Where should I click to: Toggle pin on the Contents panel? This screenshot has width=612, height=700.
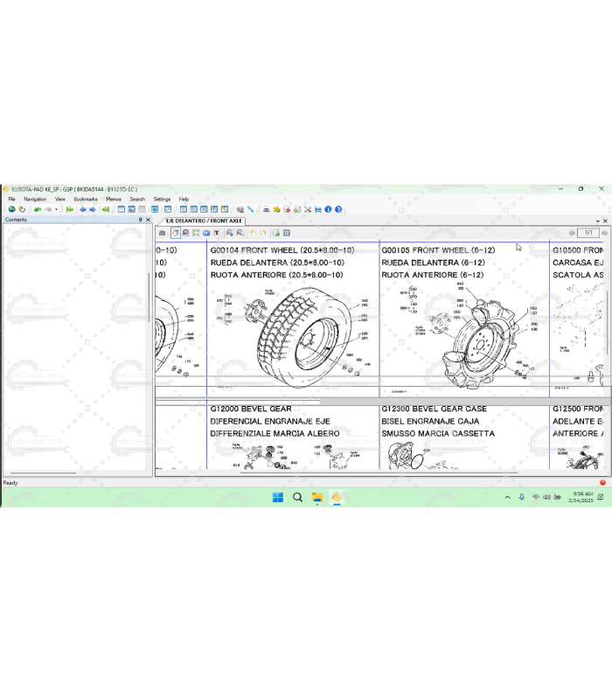pos(140,220)
